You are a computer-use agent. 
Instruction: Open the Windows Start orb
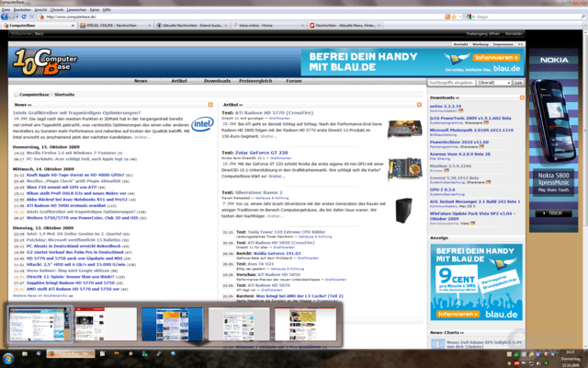click(x=8, y=358)
